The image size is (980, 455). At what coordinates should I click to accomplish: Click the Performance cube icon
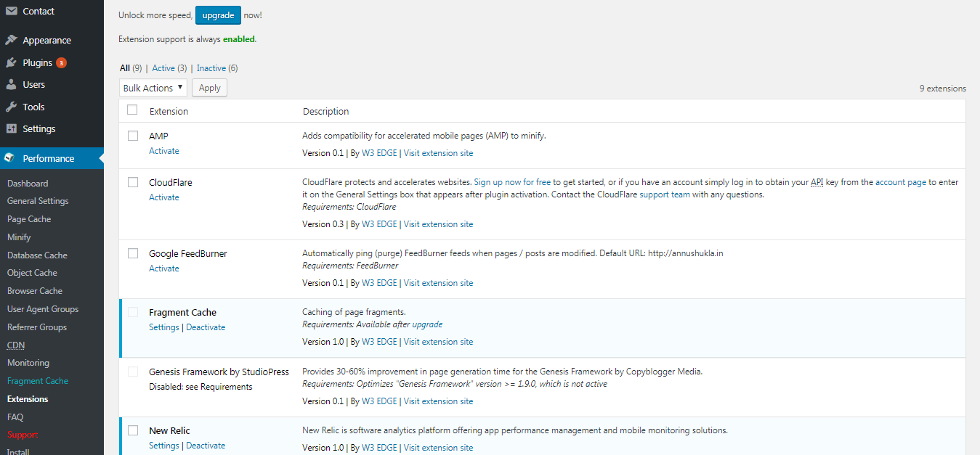tap(11, 158)
